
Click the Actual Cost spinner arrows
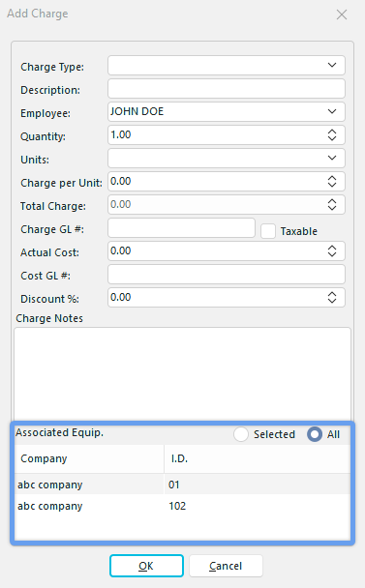pos(332,251)
